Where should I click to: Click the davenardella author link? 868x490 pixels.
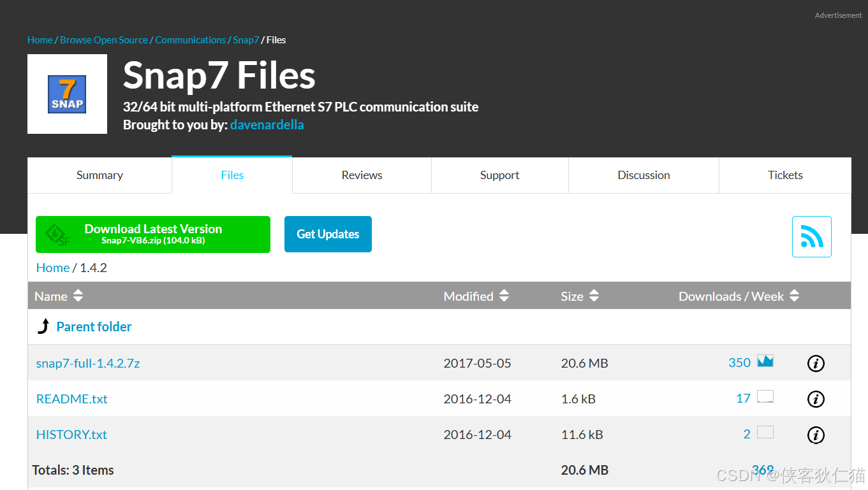267,125
